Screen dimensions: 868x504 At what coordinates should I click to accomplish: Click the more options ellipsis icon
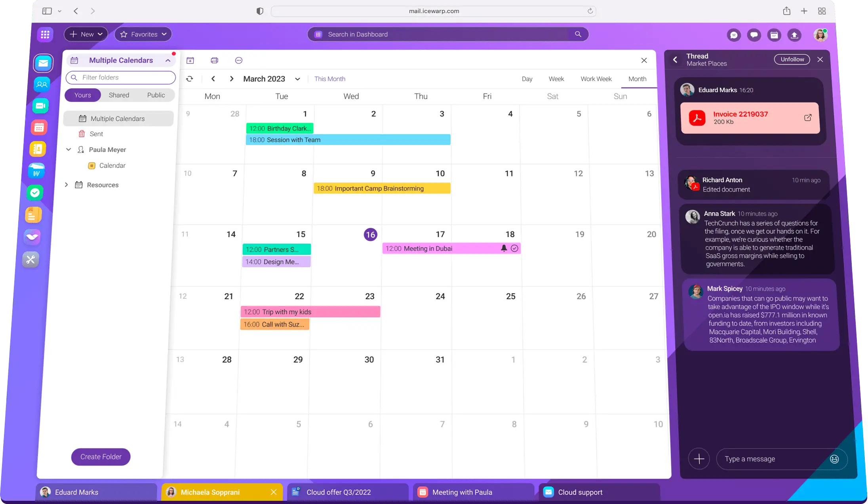(238, 60)
